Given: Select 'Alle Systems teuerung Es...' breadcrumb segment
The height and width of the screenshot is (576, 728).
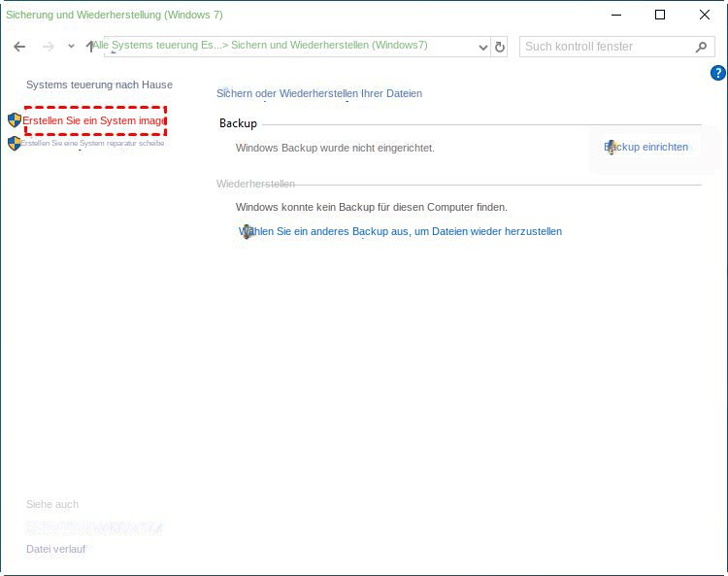Looking at the screenshot, I should [x=157, y=45].
